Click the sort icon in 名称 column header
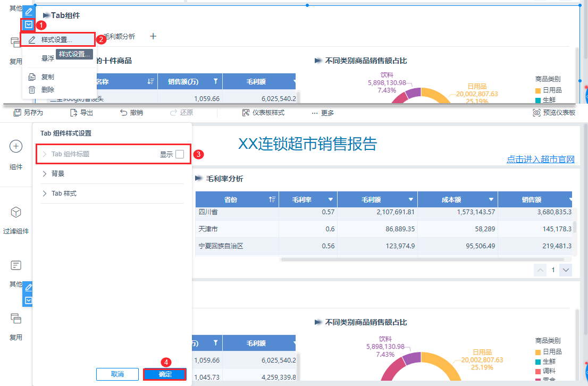 coord(151,81)
